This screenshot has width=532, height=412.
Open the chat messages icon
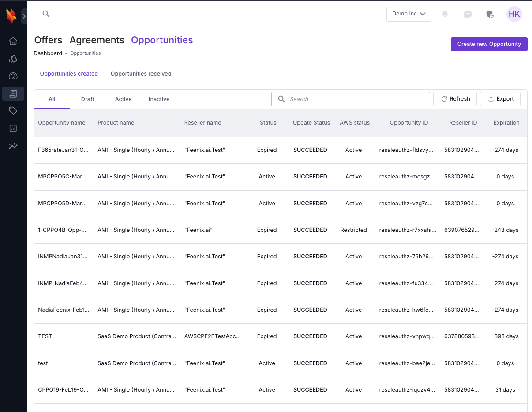coord(468,14)
